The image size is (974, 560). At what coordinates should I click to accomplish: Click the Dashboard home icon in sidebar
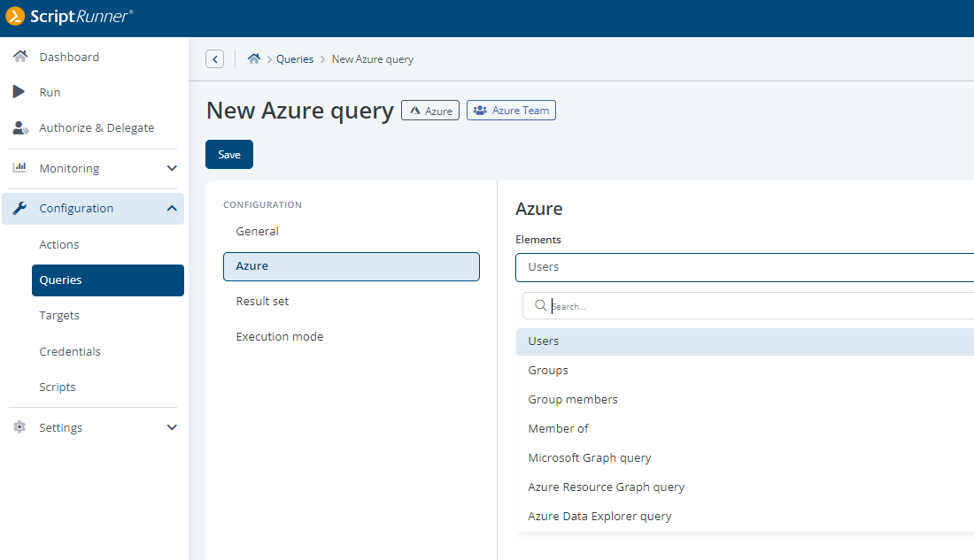(x=19, y=57)
